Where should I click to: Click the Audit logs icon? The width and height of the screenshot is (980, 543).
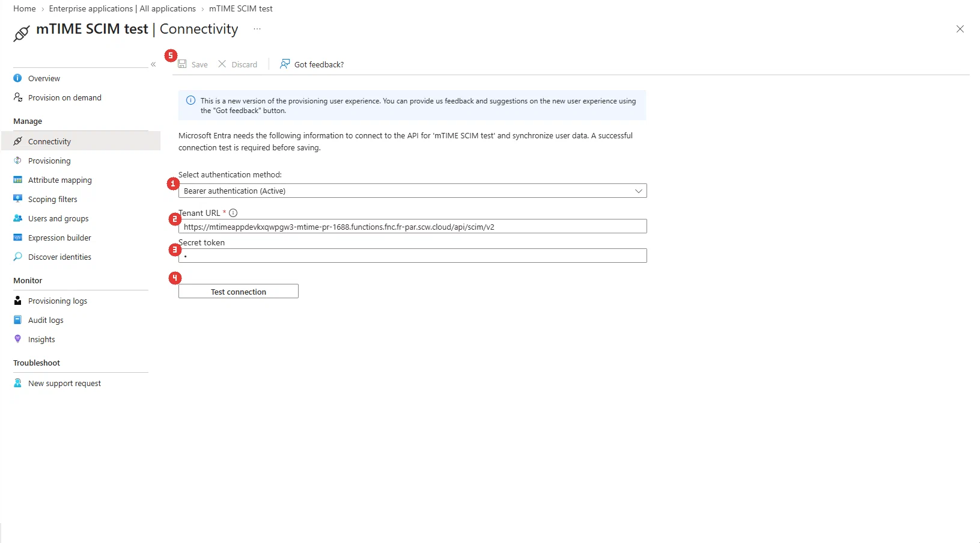(17, 320)
